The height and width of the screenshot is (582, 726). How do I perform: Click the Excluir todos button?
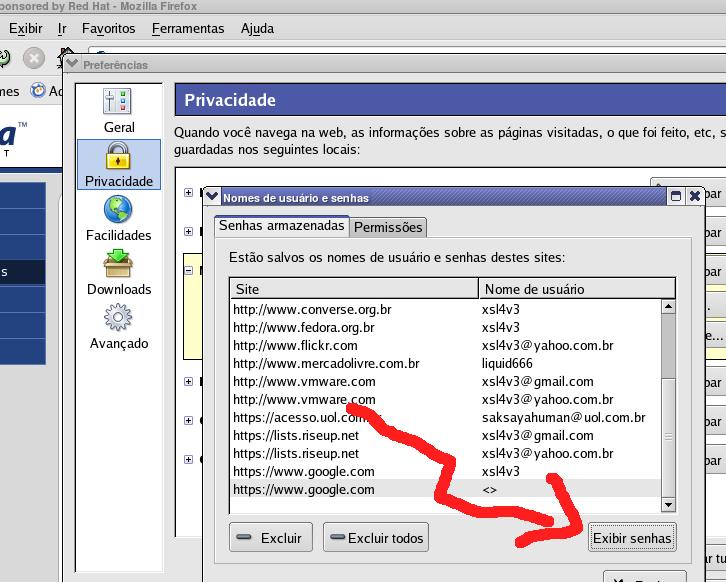(376, 538)
